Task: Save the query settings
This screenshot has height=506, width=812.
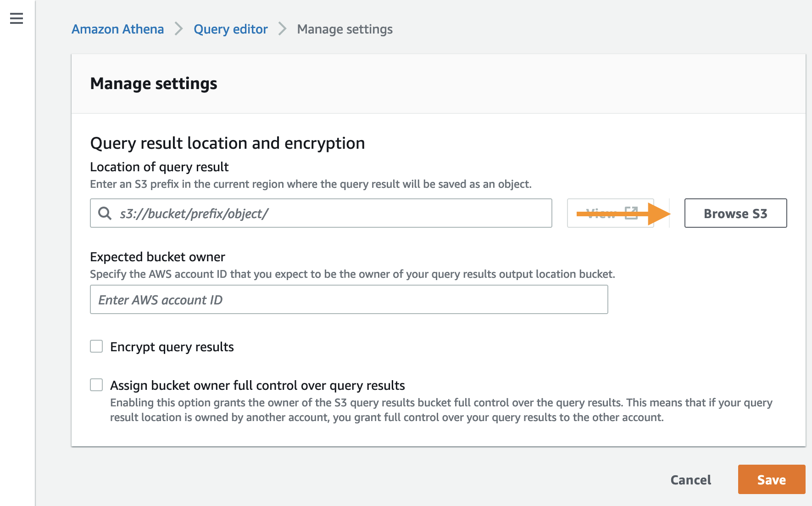Action: click(771, 480)
